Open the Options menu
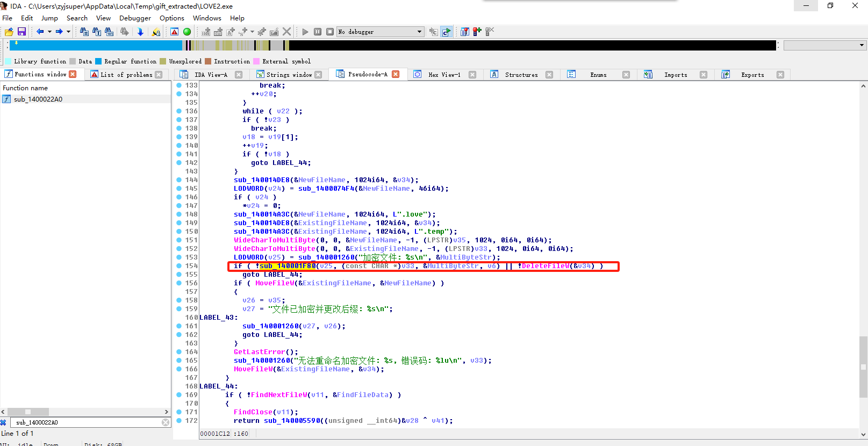Screen dimensions: 868x446 tap(172, 18)
